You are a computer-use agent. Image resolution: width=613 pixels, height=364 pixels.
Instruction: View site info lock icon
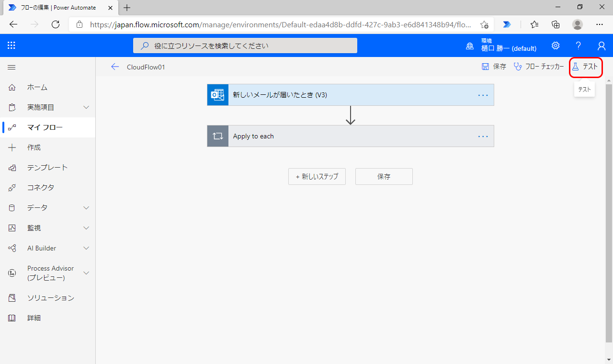click(x=79, y=24)
